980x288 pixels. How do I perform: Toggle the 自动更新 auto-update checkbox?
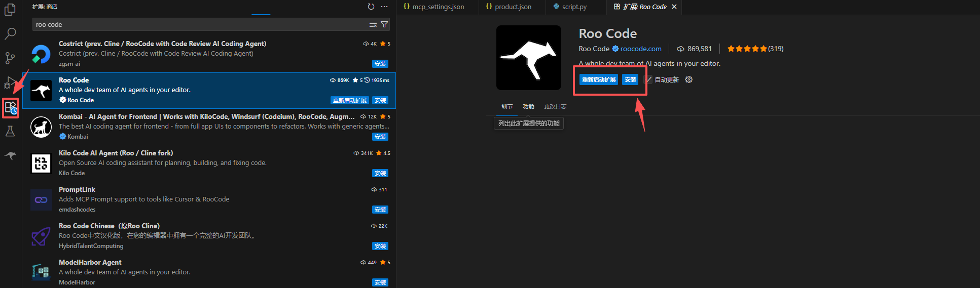click(x=648, y=79)
